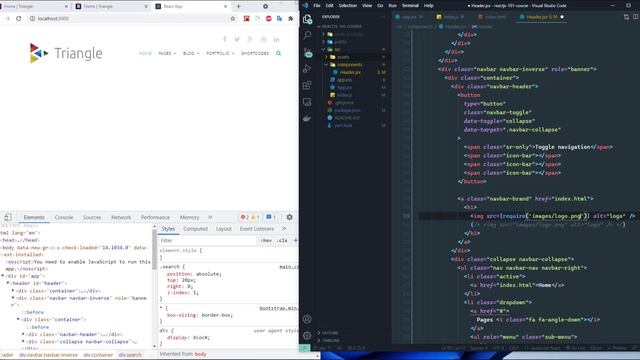Click the Facebook icon on the Triangle page
The height and width of the screenshot is (360, 640).
tap(224, 39)
